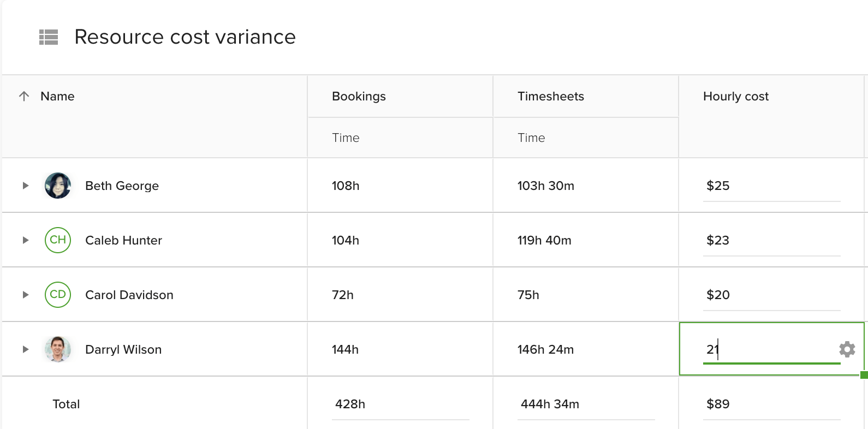Select Carol Davidson's CD initials avatar
Screen dimensions: 868x429
click(57, 295)
